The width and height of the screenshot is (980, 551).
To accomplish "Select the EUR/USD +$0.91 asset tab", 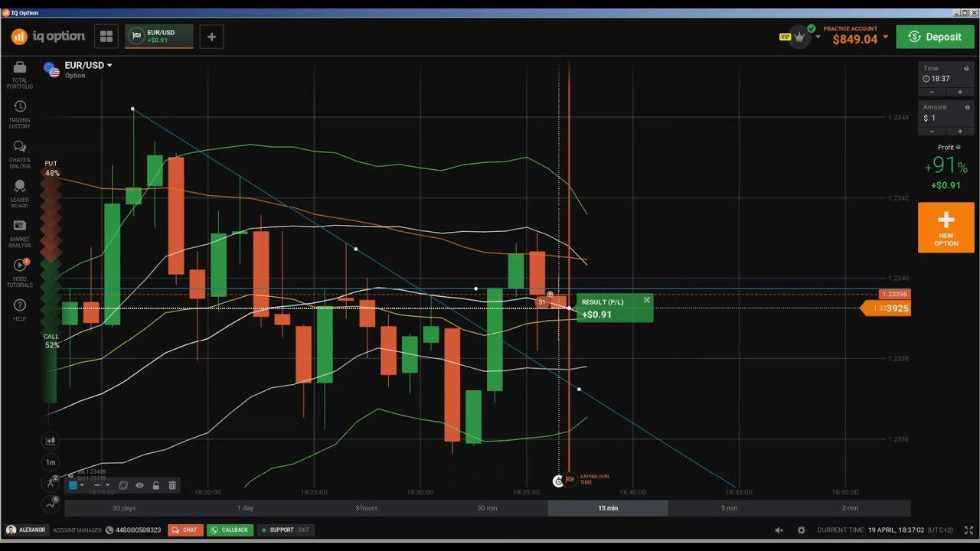I will 159,36.
